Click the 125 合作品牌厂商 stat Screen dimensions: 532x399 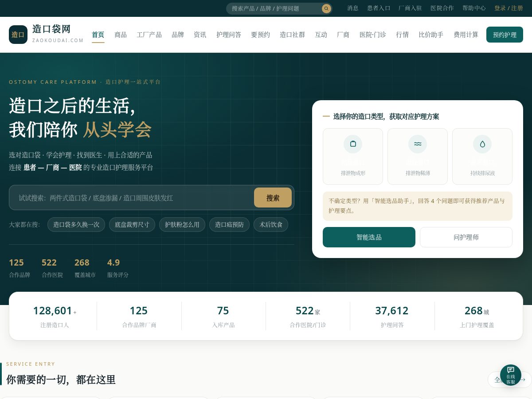(139, 316)
